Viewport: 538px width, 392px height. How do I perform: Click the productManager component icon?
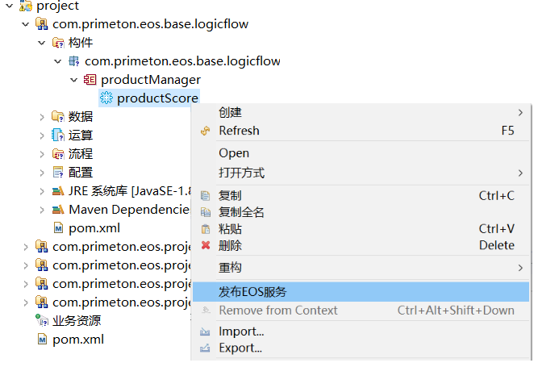click(x=90, y=80)
